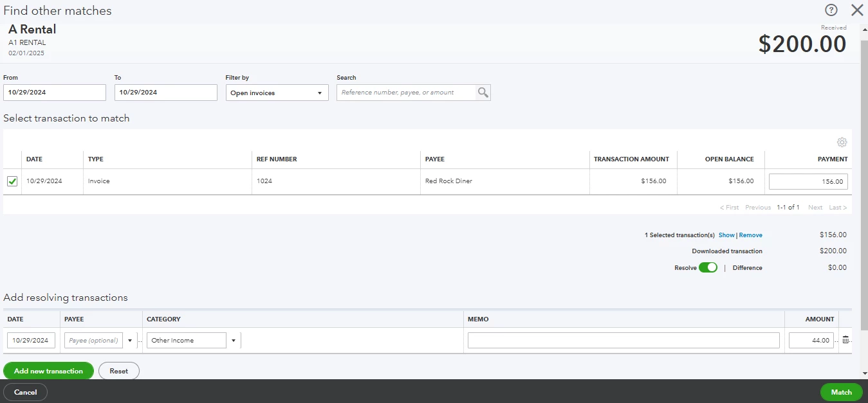The image size is (868, 403).
Task: Delete the resolving transaction with trash icon
Action: point(845,340)
